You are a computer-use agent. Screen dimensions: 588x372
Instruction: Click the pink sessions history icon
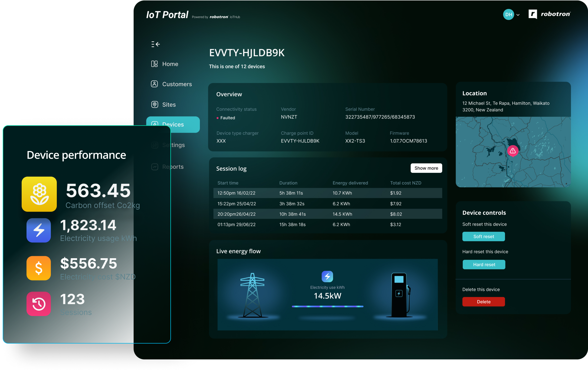pos(39,304)
